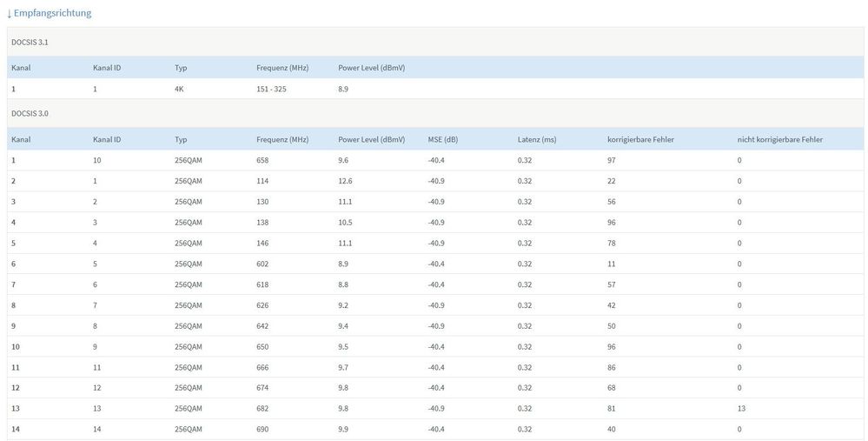This screenshot has height=441, width=868.
Task: Click correctable errors value 68
Action: [612, 388]
